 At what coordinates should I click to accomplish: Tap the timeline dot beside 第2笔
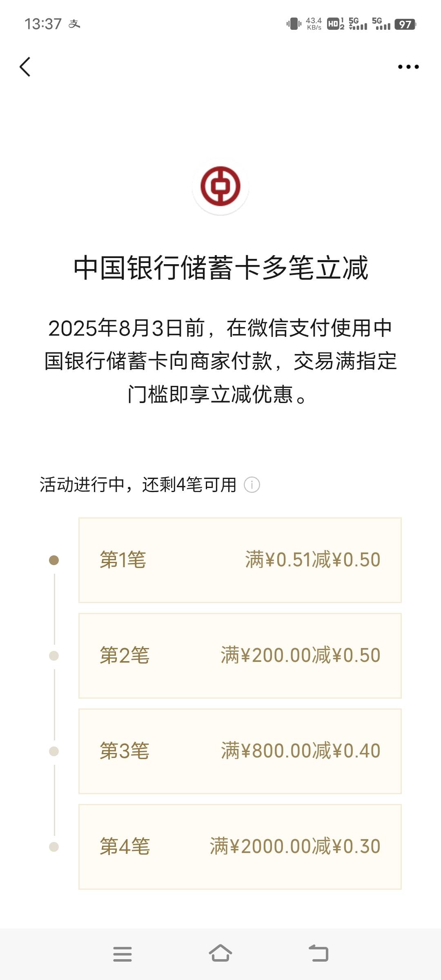pos(54,656)
